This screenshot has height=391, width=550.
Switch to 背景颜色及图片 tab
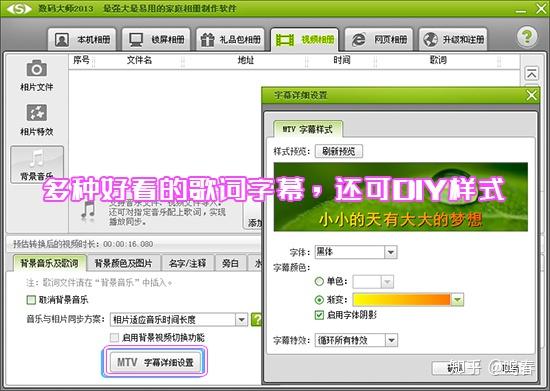point(123,263)
